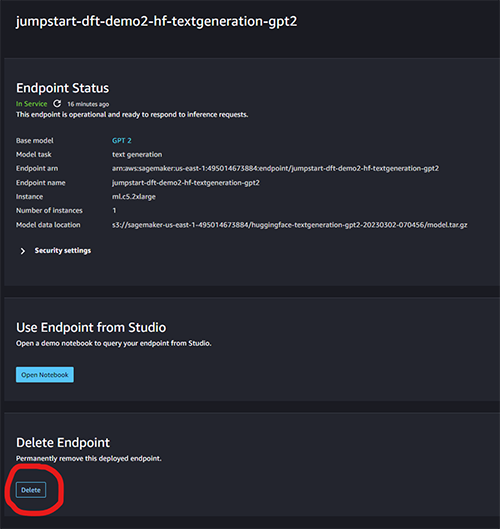500x529 pixels.
Task: Click the Delete Endpoint heading
Action: coord(63,443)
